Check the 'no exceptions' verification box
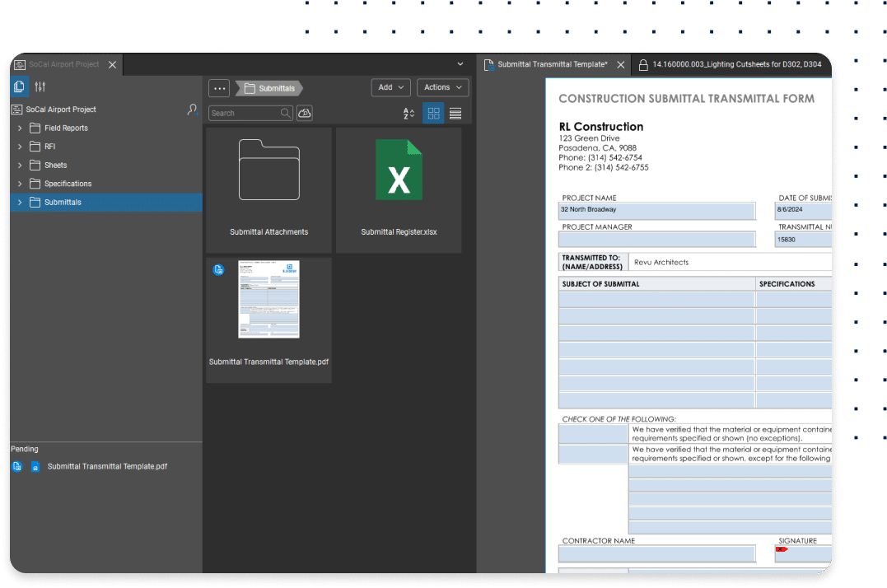Viewport: 887px width, 588px height. [593, 434]
